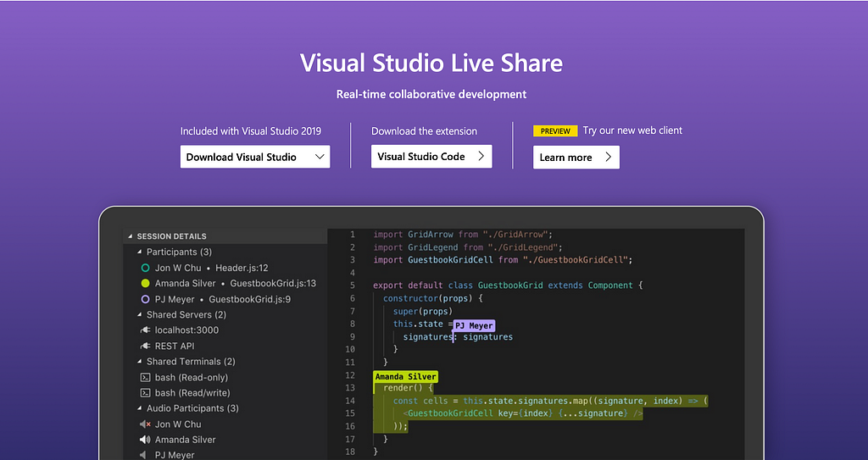Click PJ Meyer's purple circle icon

click(x=145, y=300)
